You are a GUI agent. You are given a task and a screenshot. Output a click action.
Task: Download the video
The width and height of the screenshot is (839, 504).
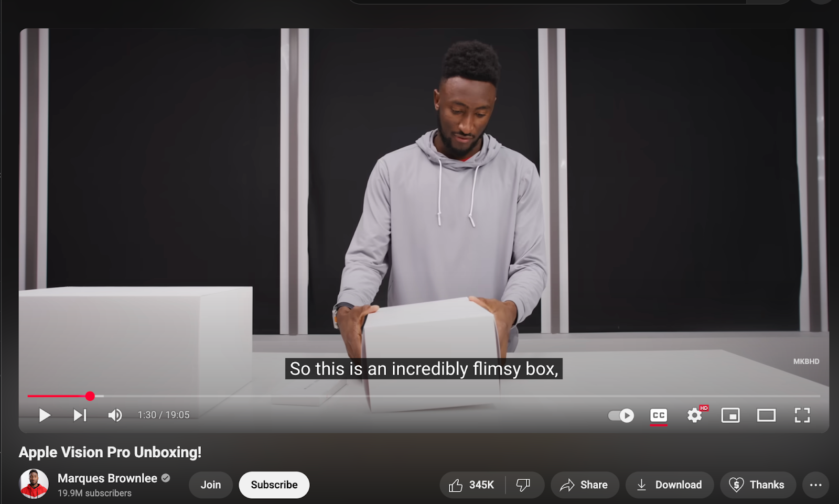[670, 485]
